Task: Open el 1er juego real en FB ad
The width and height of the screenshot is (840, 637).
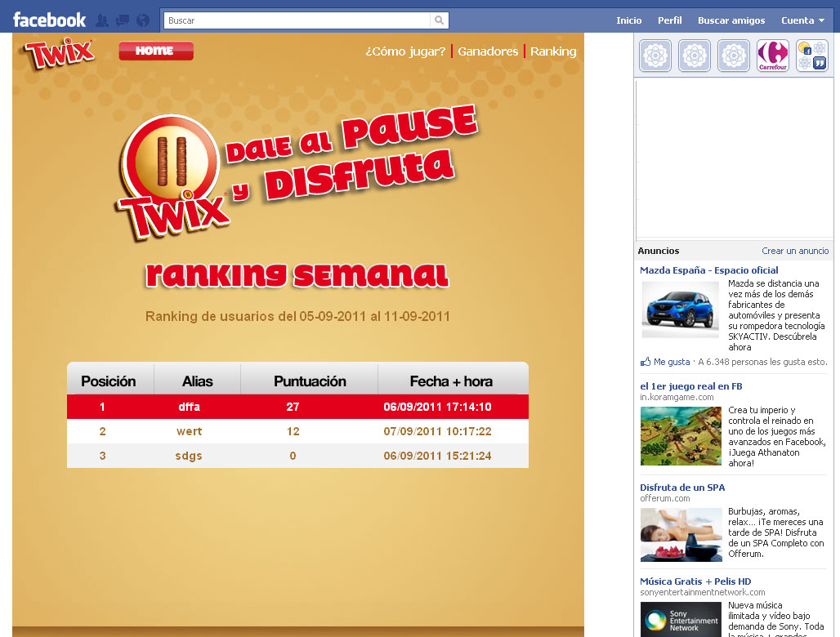Action: 691,386
